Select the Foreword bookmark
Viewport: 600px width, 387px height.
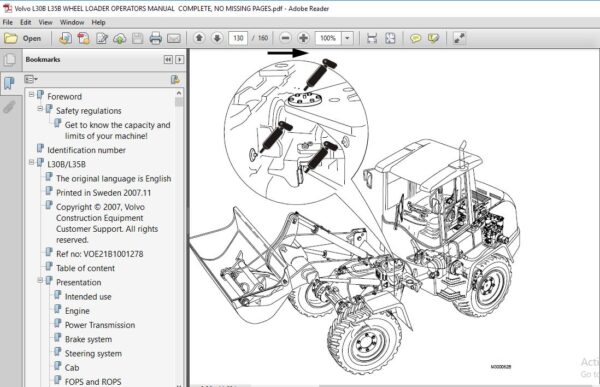[x=64, y=96]
